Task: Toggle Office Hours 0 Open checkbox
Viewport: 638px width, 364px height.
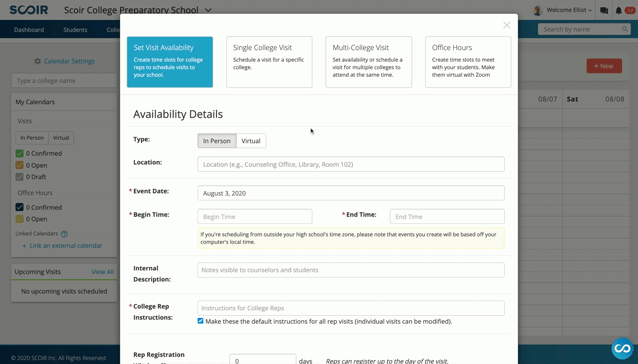Action: [19, 219]
